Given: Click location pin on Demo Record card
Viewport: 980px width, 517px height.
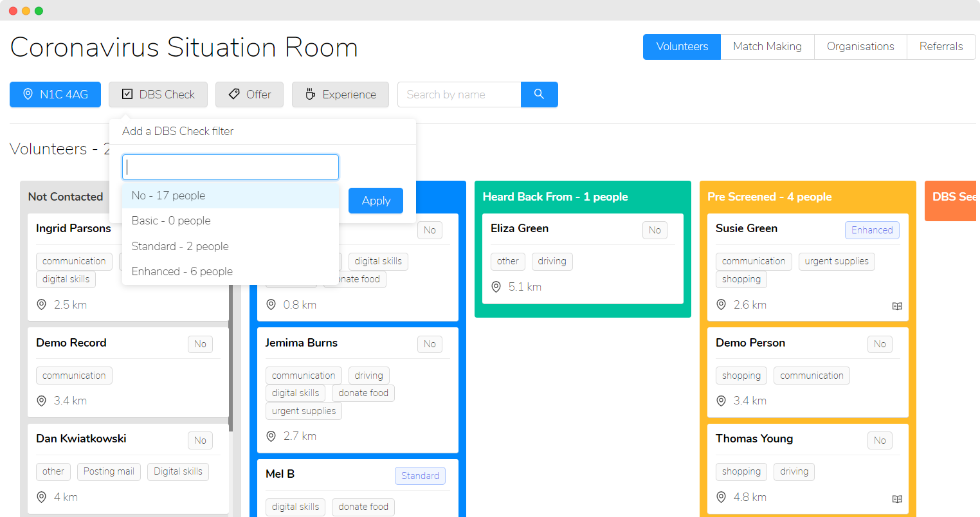Looking at the screenshot, I should 42,401.
